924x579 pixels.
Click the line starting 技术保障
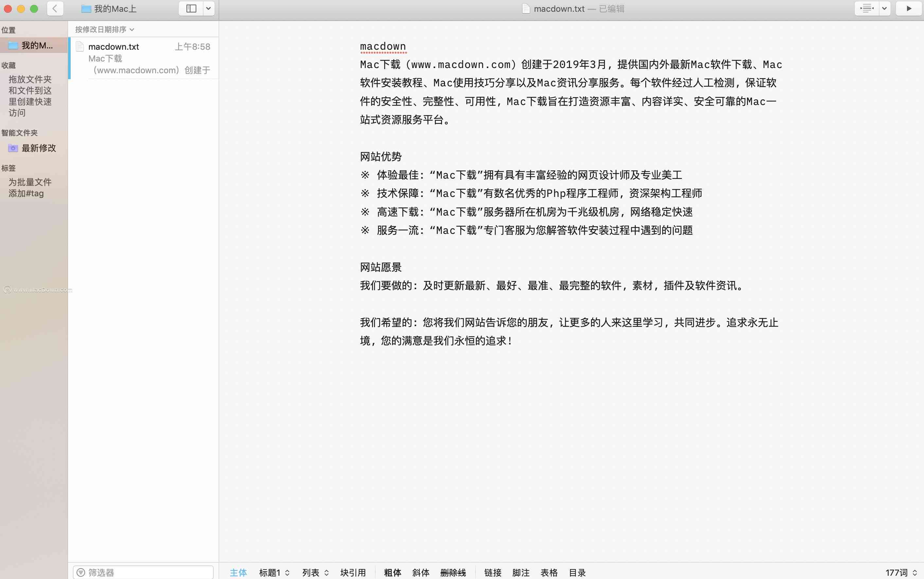point(531,193)
